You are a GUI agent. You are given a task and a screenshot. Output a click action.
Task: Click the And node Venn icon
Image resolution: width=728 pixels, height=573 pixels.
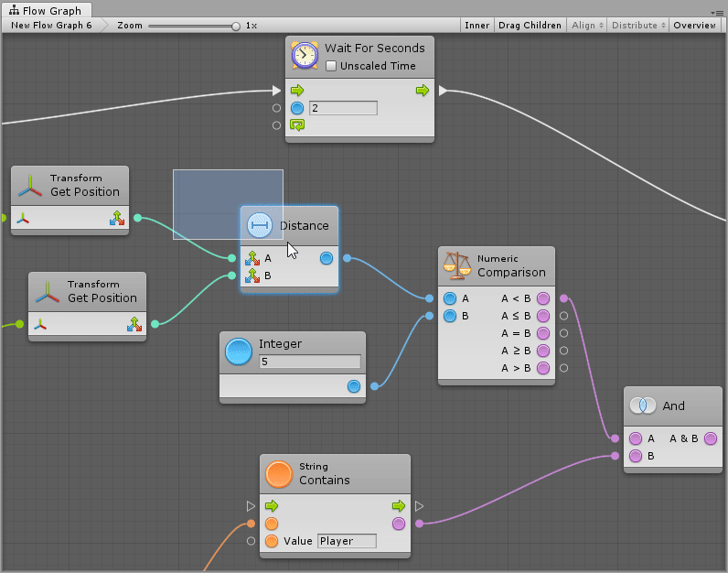643,405
